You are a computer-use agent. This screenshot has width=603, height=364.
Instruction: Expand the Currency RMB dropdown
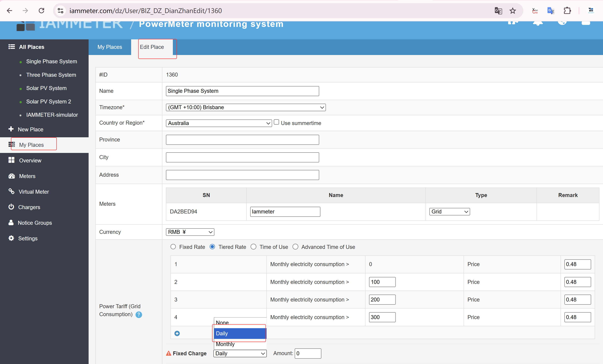click(190, 232)
